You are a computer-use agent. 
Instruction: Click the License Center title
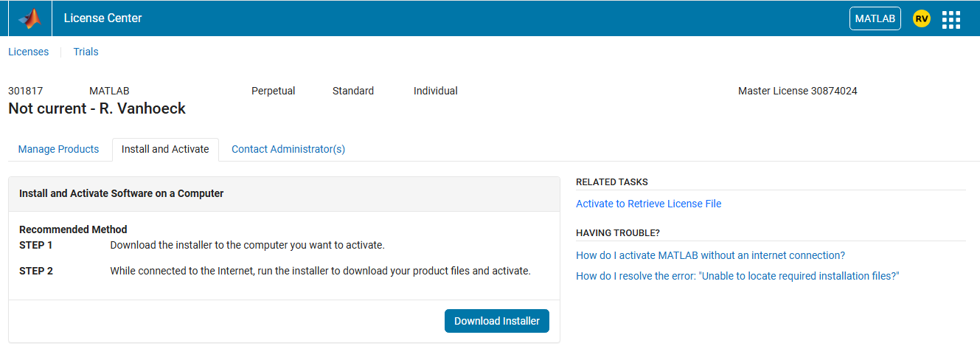(x=102, y=18)
